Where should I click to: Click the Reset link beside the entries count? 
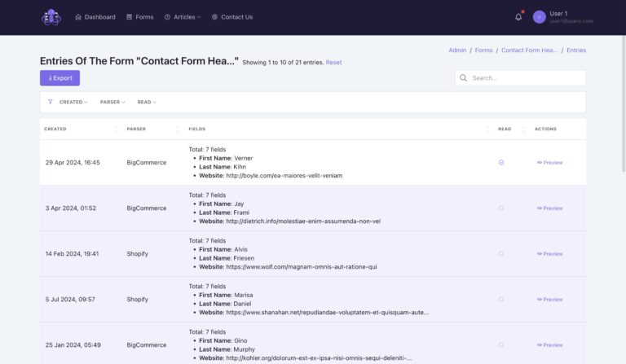coord(334,63)
